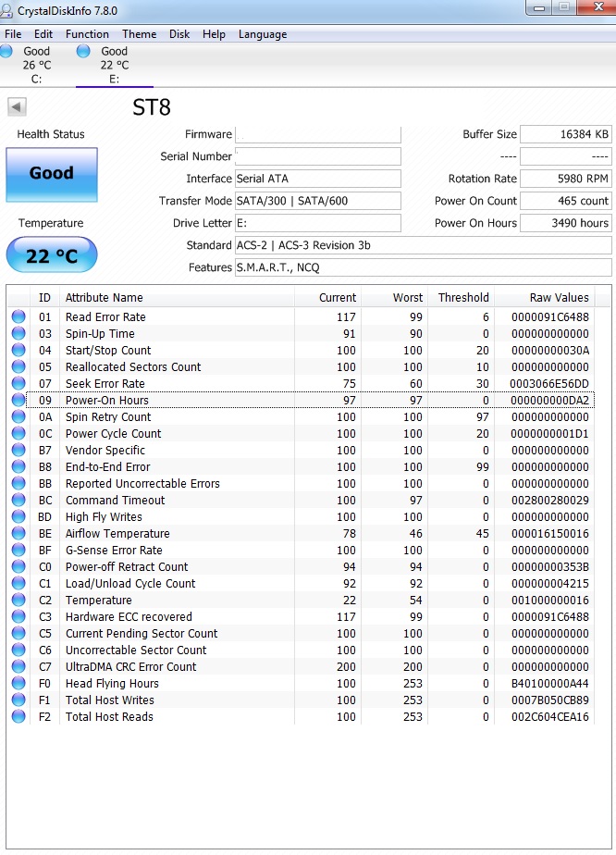Image resolution: width=616 pixels, height=855 pixels.
Task: Click status orb for Power-On Hours row
Action: (x=18, y=400)
